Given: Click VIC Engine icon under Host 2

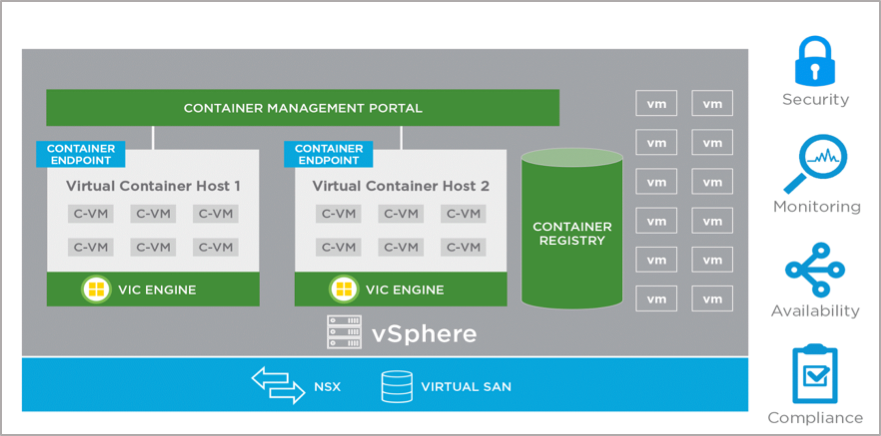Looking at the screenshot, I should [x=343, y=289].
